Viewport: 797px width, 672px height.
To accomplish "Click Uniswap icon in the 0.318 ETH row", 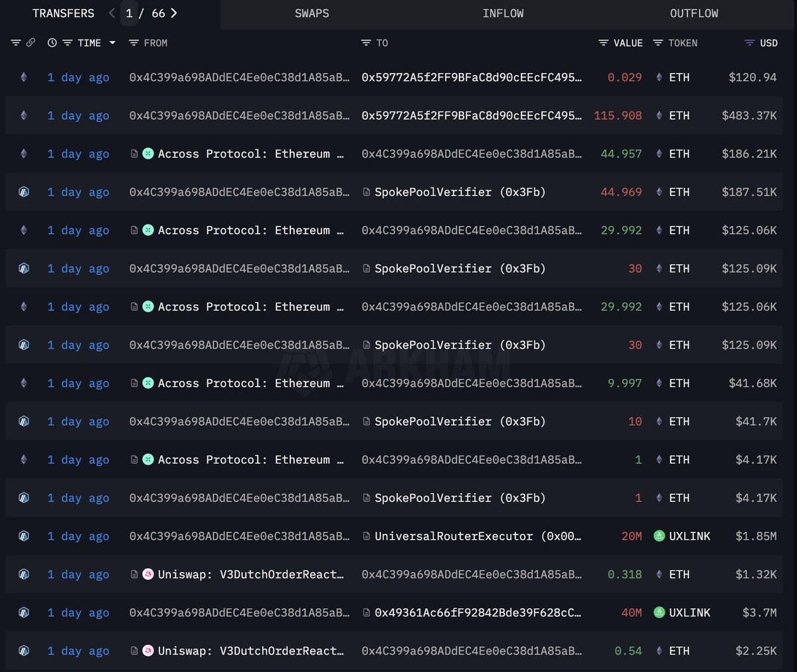I will [148, 574].
